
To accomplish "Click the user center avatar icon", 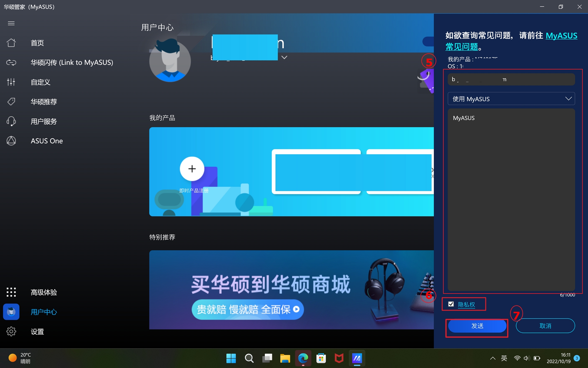I will click(x=11, y=312).
